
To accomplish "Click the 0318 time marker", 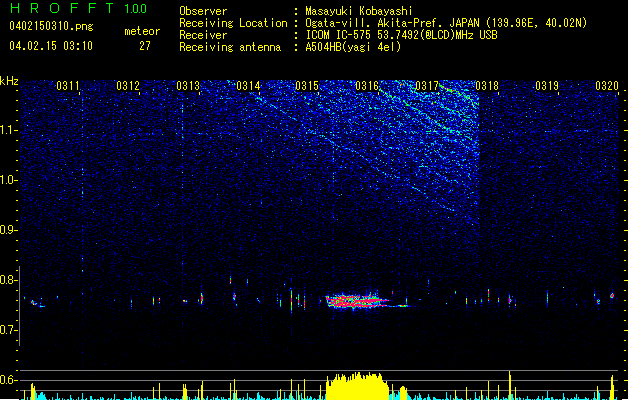I will [x=487, y=86].
